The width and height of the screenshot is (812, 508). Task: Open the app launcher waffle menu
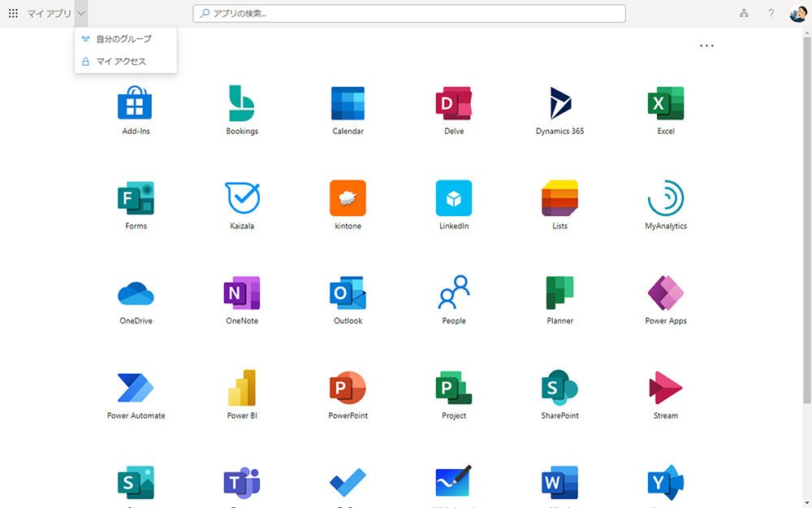click(x=14, y=14)
